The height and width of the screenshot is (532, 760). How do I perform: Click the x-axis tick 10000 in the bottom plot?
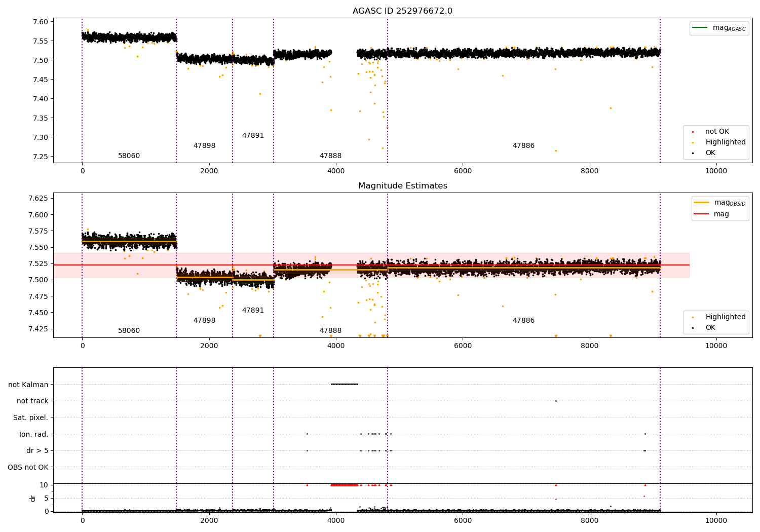pyautogui.click(x=716, y=520)
